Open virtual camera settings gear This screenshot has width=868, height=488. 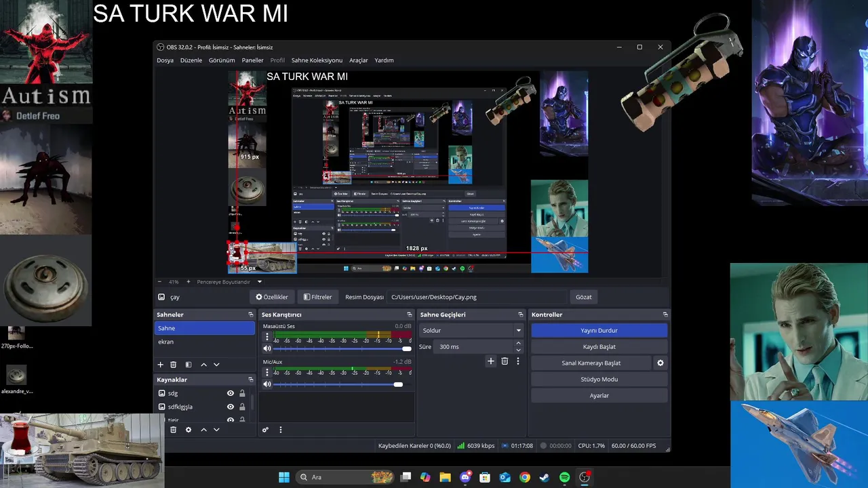(x=660, y=363)
